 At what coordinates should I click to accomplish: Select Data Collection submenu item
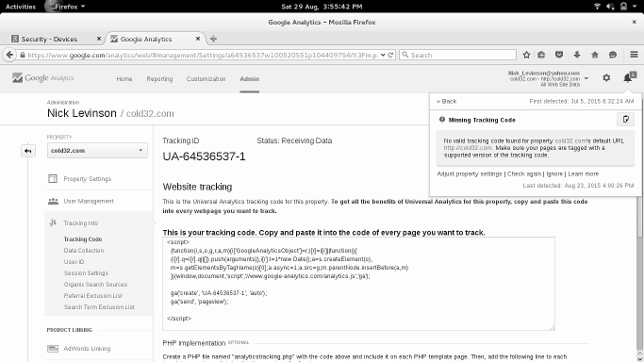[x=84, y=251]
